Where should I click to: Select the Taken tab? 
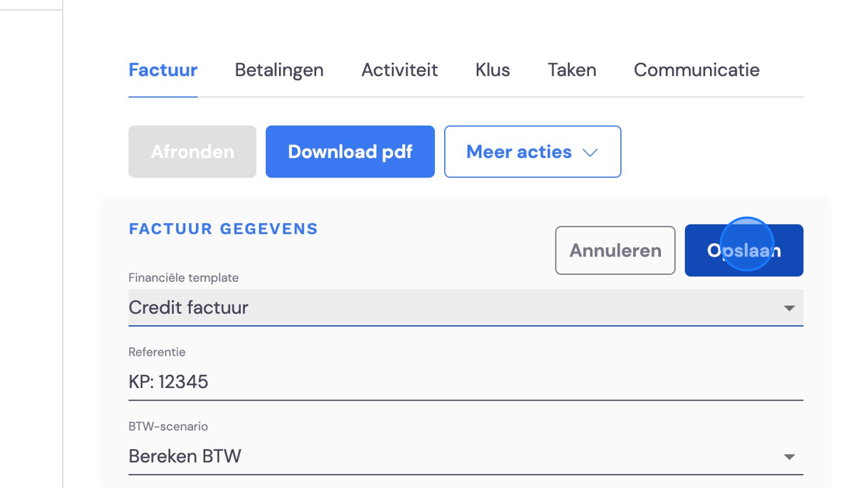572,70
